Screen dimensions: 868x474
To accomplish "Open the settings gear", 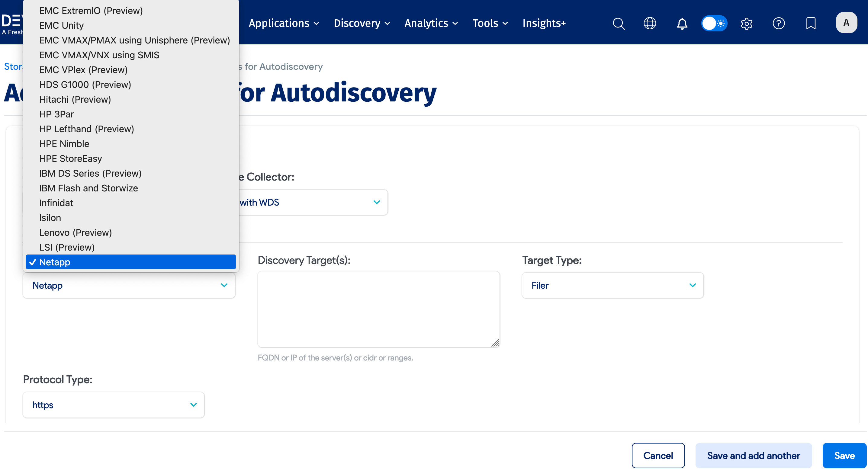I will 746,23.
